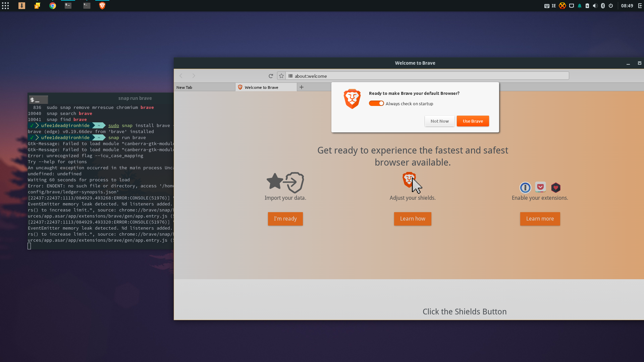Go back in Brave browser
Image resolution: width=644 pixels, height=362 pixels.
pyautogui.click(x=181, y=76)
